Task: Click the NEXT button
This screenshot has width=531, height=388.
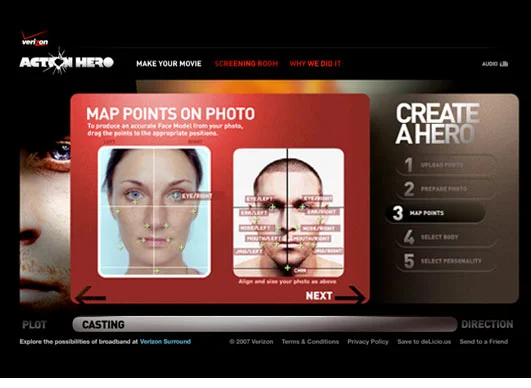Action: tap(319, 296)
